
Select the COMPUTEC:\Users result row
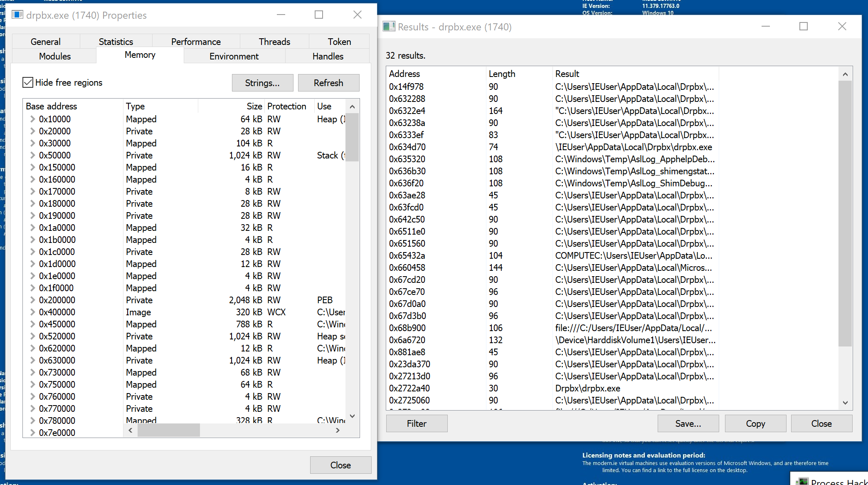552,255
